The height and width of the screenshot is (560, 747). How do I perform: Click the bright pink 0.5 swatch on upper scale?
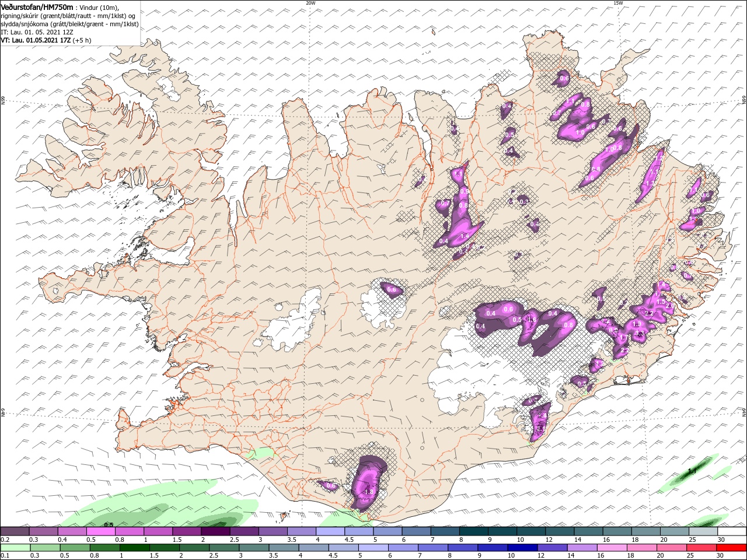click(100, 531)
